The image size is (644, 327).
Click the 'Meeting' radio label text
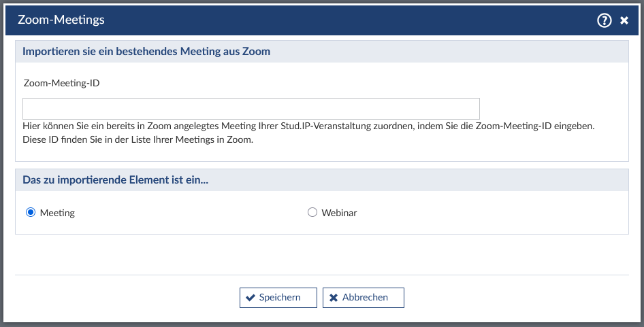(x=57, y=213)
